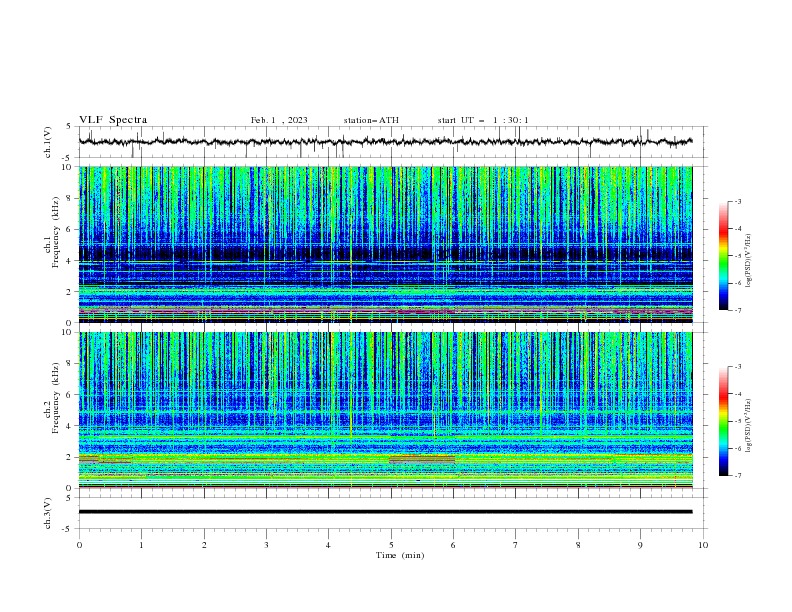
Task: Click the 'VLF Spectra' title text
Action: (113, 120)
